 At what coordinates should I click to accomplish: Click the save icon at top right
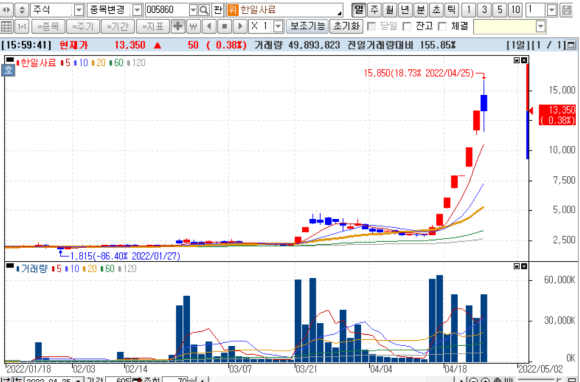tap(566, 10)
